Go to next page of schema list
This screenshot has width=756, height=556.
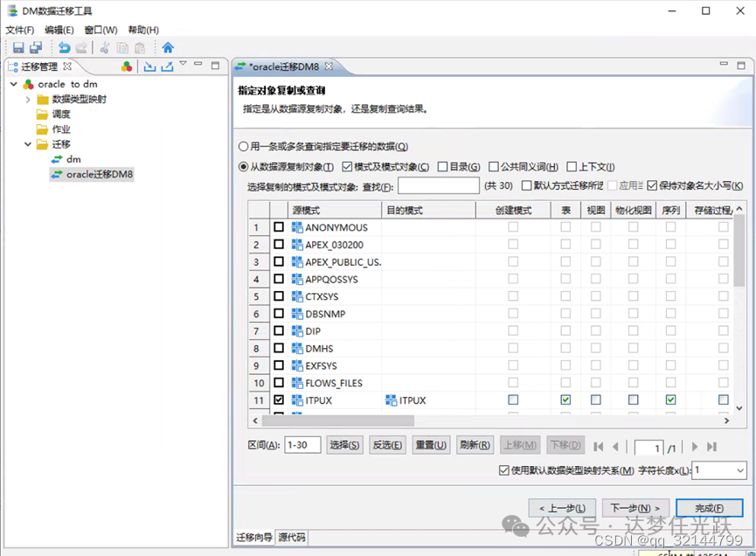tap(695, 447)
